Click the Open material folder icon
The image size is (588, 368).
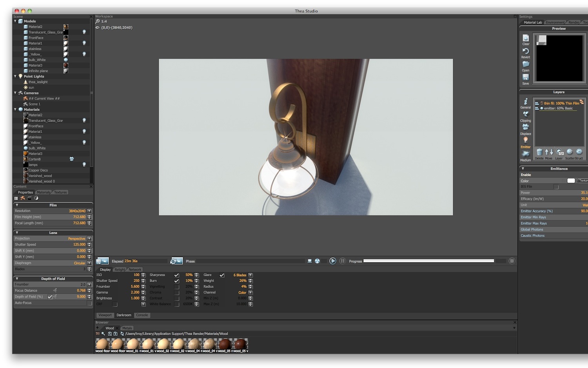tap(526, 64)
